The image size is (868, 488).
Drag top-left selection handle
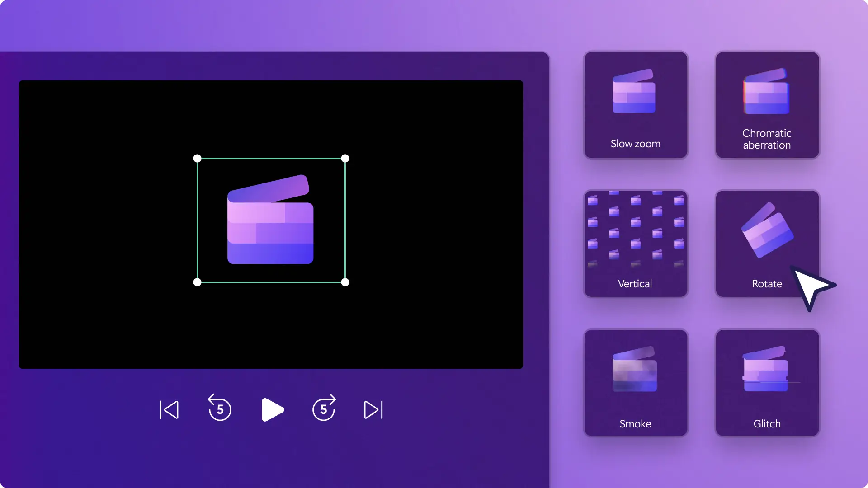coord(197,159)
